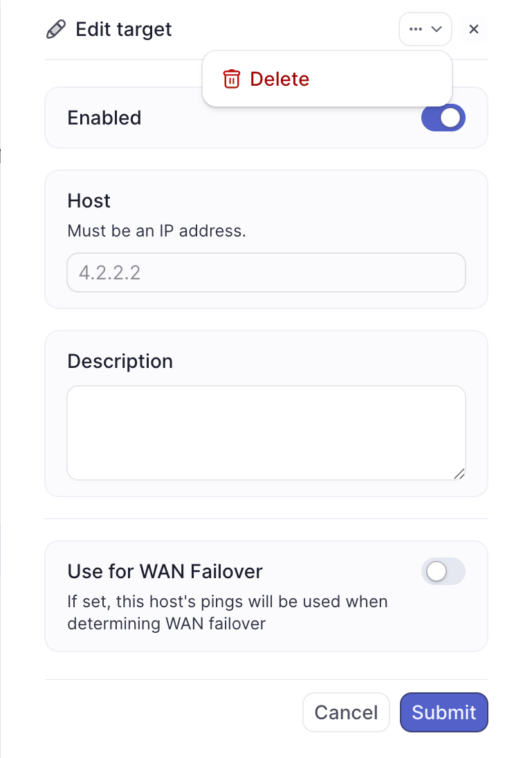This screenshot has height=758, width=532.
Task: Collapse the actions menu via chevron arrow
Action: coord(437,29)
